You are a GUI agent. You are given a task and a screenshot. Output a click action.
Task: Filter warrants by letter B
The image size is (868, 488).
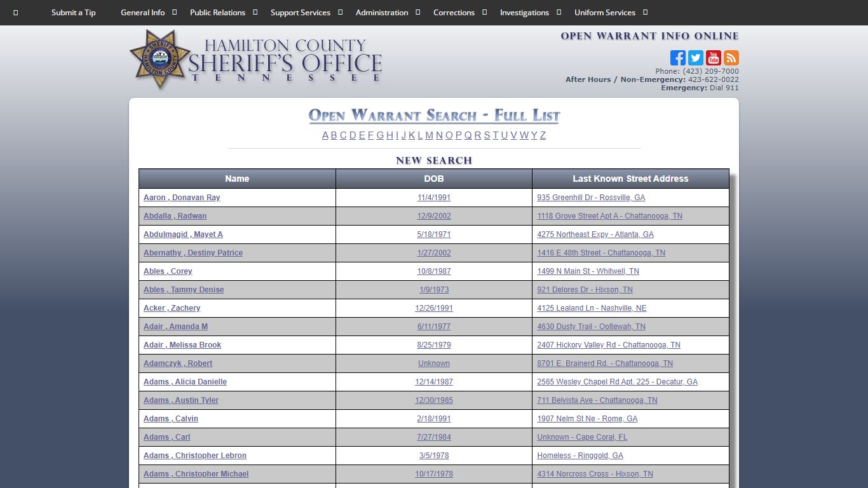[334, 135]
